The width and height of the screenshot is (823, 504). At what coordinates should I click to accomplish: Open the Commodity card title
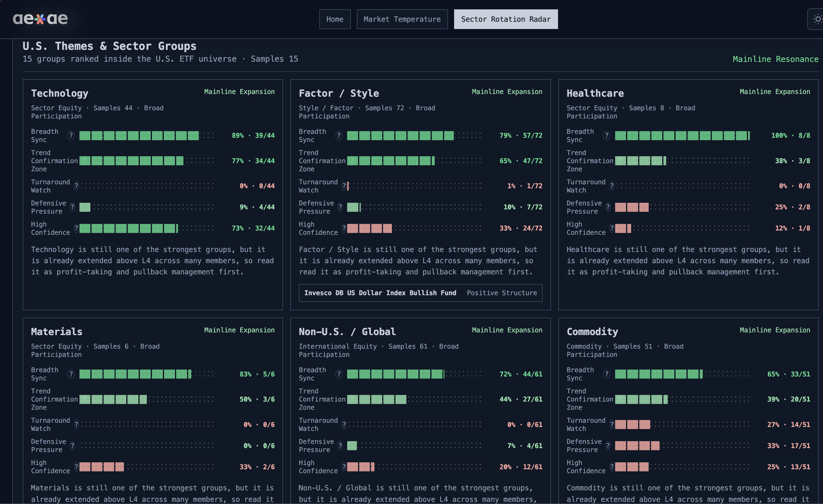(592, 332)
